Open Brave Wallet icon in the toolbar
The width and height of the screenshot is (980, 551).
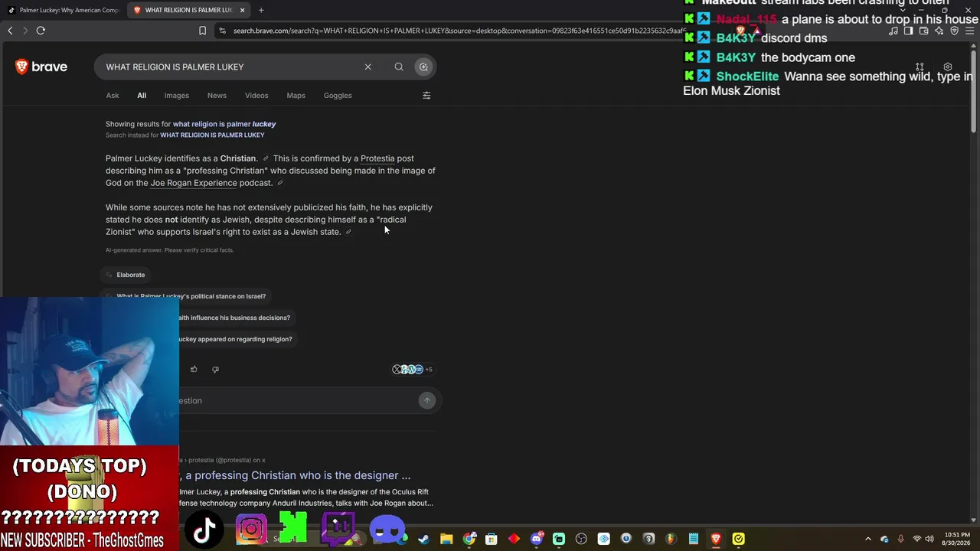(924, 31)
